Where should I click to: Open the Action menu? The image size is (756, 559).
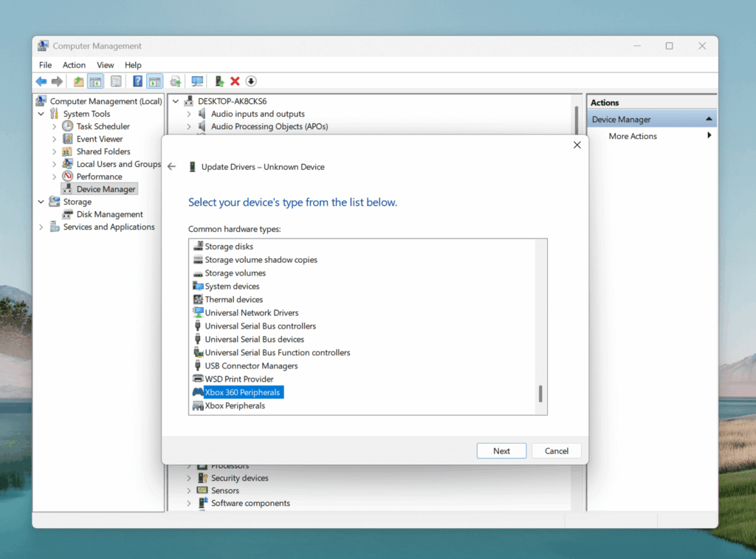click(74, 65)
